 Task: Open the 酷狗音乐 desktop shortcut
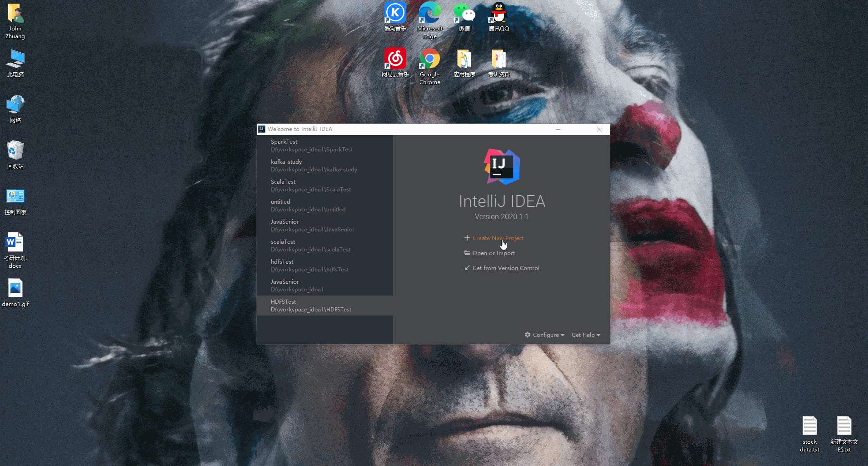[x=395, y=16]
